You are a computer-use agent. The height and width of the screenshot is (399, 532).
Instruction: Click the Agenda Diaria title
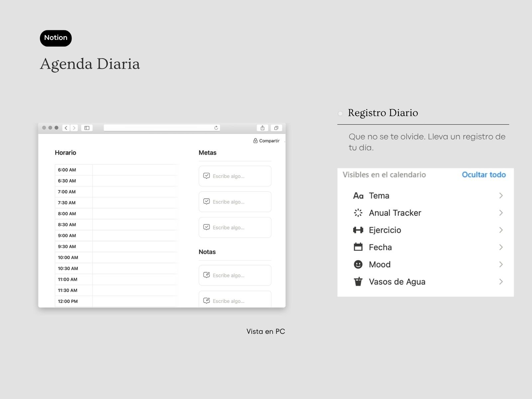(90, 64)
